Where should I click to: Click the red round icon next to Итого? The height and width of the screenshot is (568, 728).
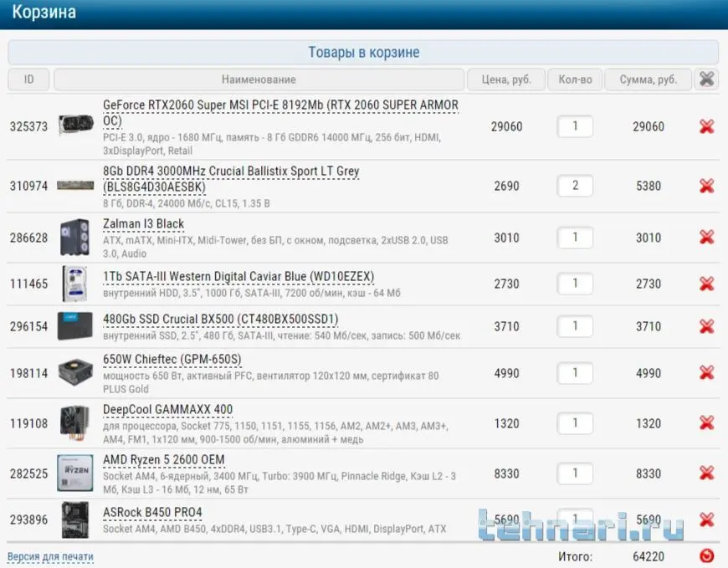pos(706,556)
